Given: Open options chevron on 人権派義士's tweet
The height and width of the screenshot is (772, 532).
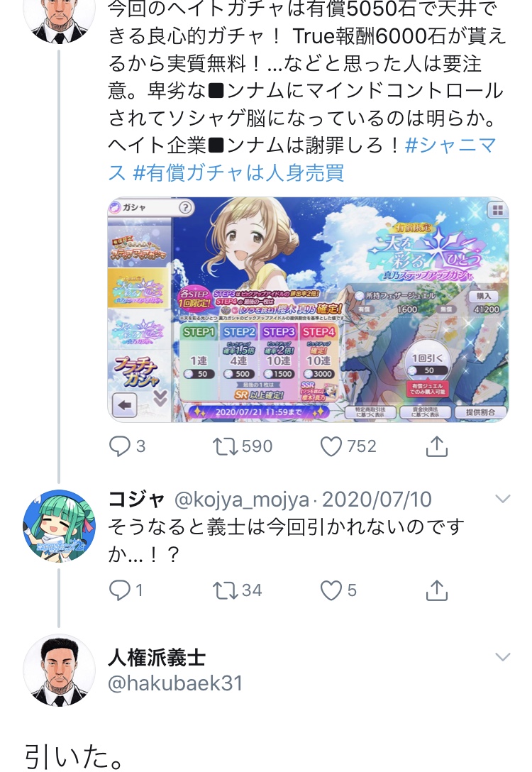Looking at the screenshot, I should point(502,657).
